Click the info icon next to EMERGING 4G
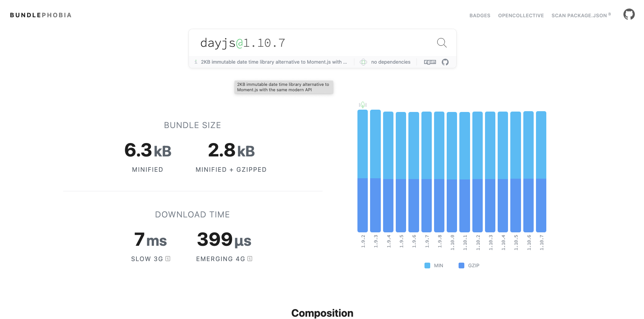The height and width of the screenshot is (319, 644). [x=250, y=259]
